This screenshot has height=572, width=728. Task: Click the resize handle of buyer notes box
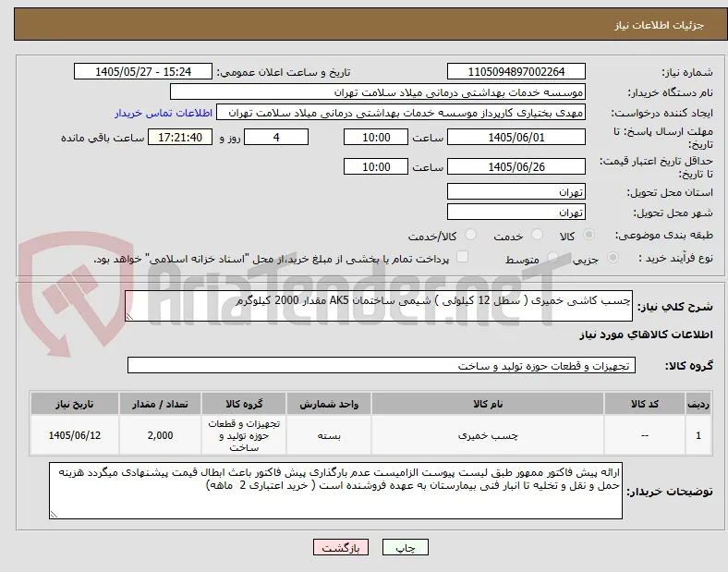[54, 514]
